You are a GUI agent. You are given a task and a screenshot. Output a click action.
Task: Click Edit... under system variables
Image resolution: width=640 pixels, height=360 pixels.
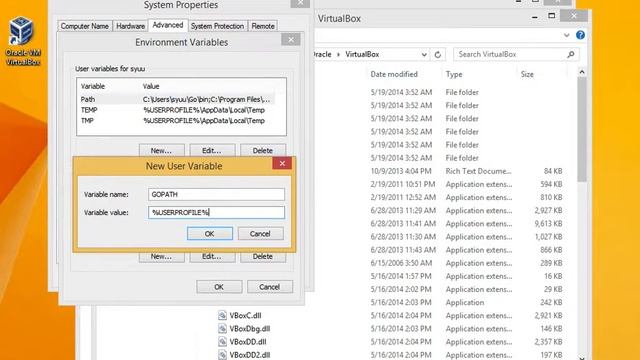point(212,257)
